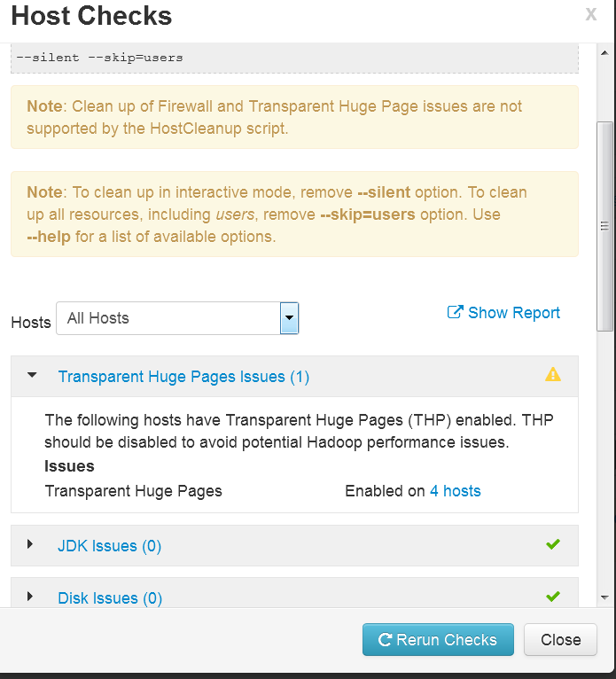Click the external-link icon beside Show Report
616x679 pixels.
click(455, 312)
